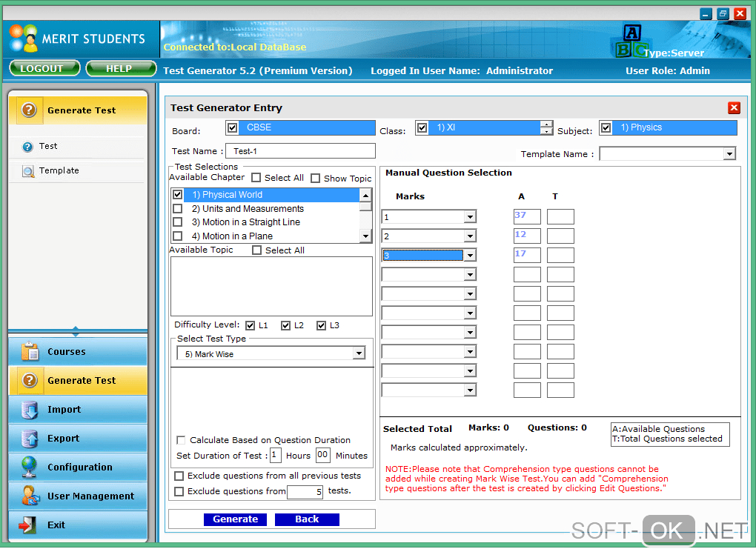This screenshot has width=756, height=549.
Task: Click the Configuration globe icon
Action: tap(30, 467)
